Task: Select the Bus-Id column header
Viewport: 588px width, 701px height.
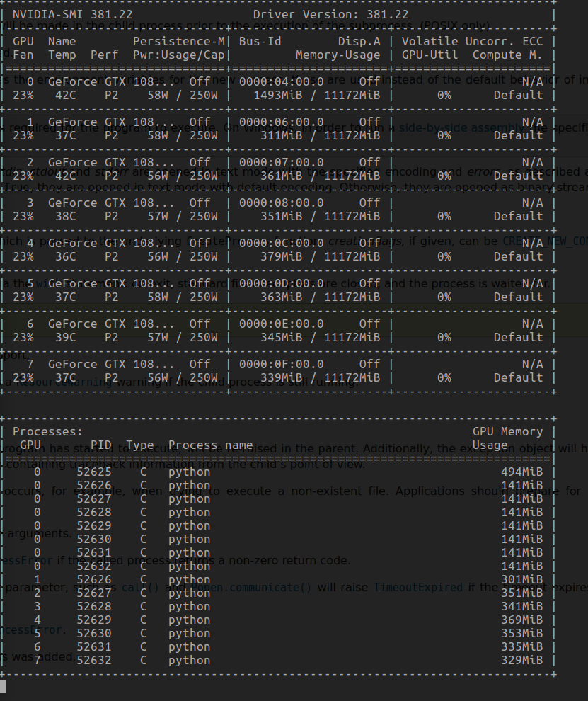Action: (260, 41)
